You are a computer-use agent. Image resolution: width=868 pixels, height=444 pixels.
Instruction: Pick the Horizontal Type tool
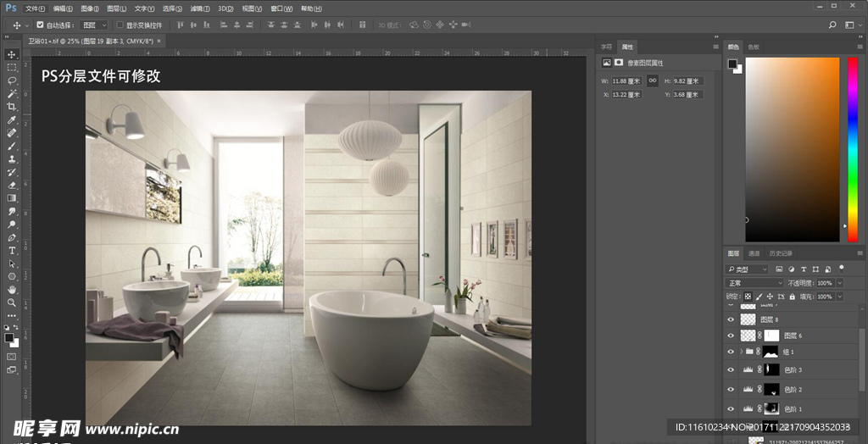pyautogui.click(x=12, y=251)
